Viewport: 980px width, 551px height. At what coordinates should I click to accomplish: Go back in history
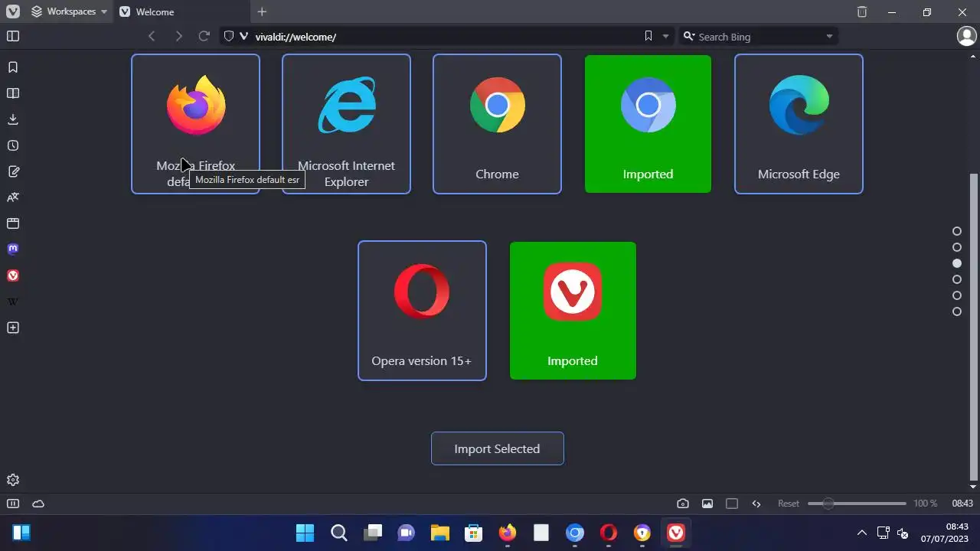pyautogui.click(x=152, y=36)
